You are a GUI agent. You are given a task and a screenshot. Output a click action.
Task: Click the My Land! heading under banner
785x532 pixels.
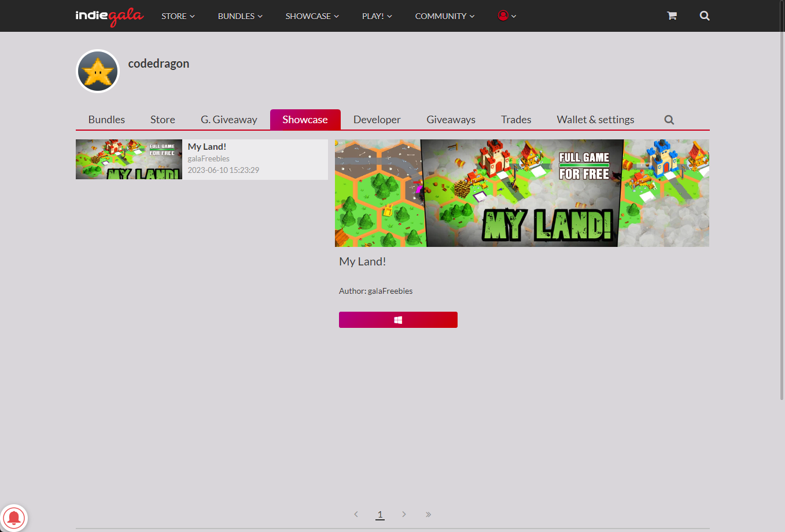click(363, 261)
